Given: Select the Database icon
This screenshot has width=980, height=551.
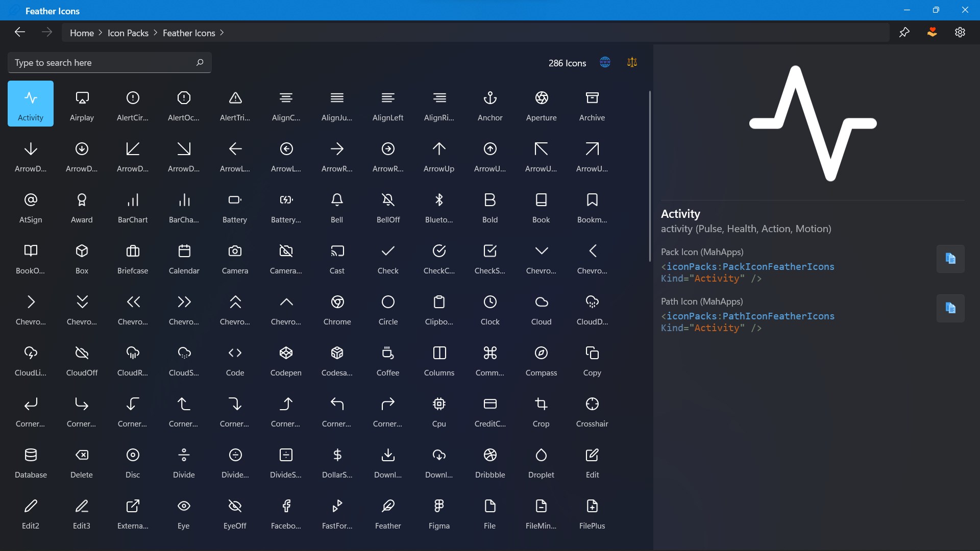Looking at the screenshot, I should 31,461.
